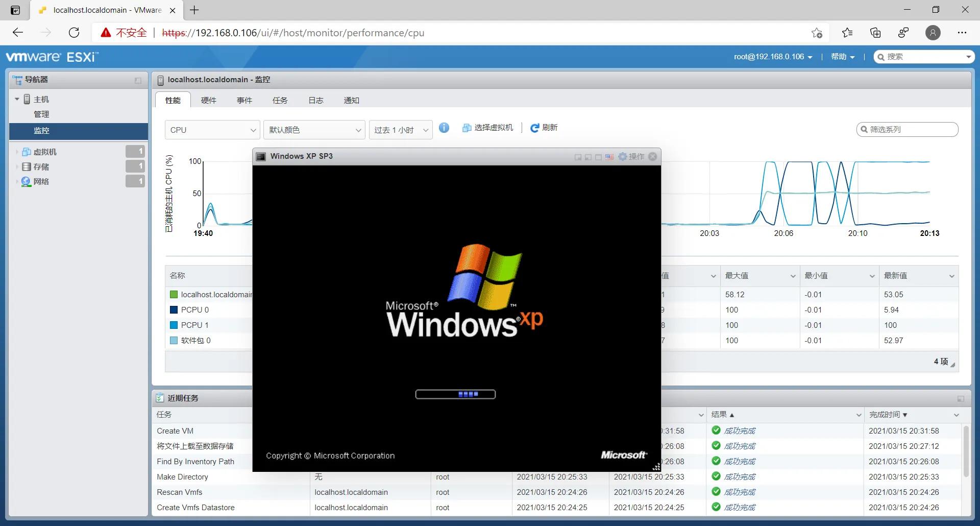
Task: Open the 过去 1 小时 time range dropdown
Action: click(400, 130)
